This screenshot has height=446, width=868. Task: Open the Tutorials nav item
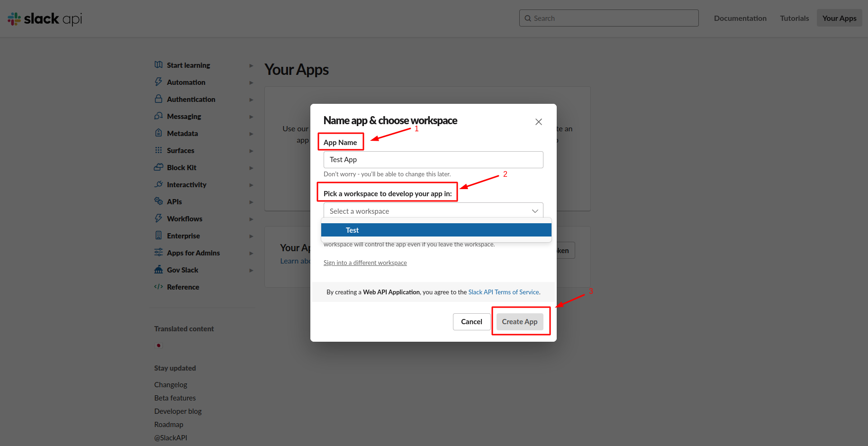tap(795, 18)
